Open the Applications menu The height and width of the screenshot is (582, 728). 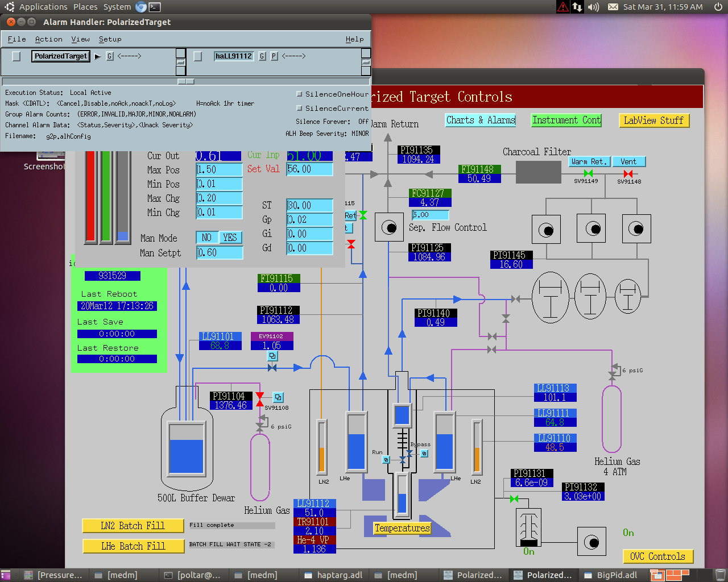[x=43, y=7]
